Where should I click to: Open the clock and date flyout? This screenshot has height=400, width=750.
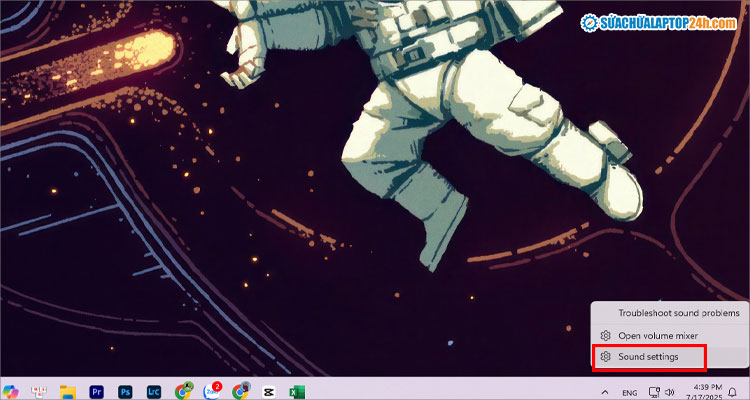(701, 391)
